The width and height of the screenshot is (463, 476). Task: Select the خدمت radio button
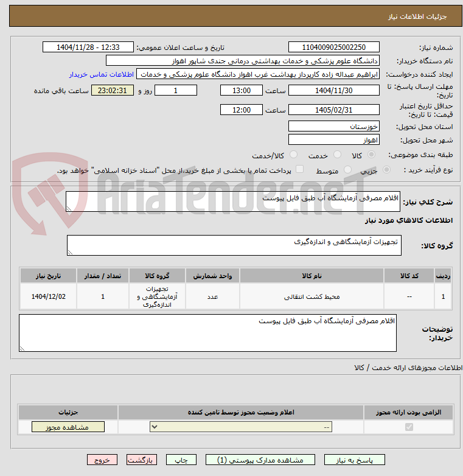pyautogui.click(x=338, y=155)
